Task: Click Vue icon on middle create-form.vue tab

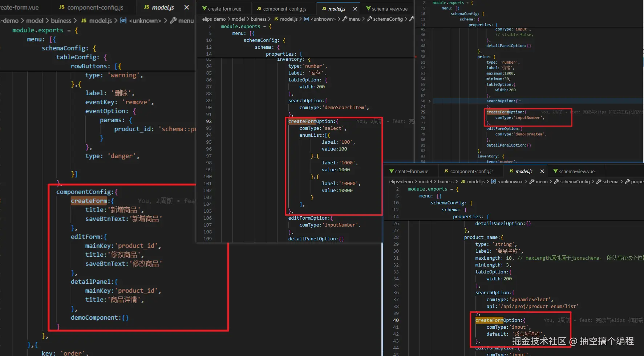Action: point(204,9)
